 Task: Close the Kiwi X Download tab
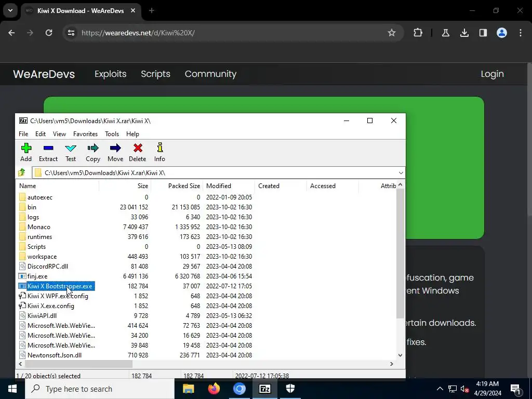pos(133,10)
